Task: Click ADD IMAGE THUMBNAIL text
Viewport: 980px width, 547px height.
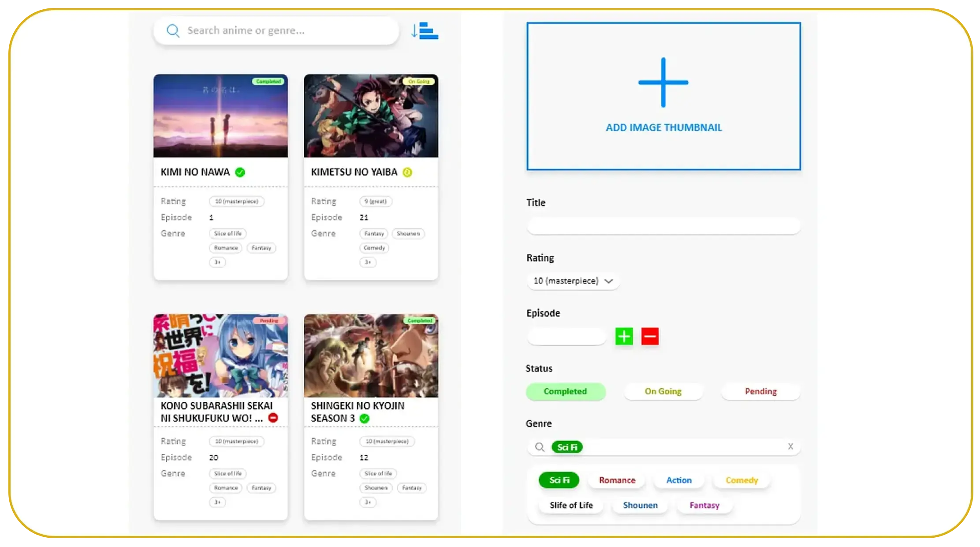Action: (663, 128)
